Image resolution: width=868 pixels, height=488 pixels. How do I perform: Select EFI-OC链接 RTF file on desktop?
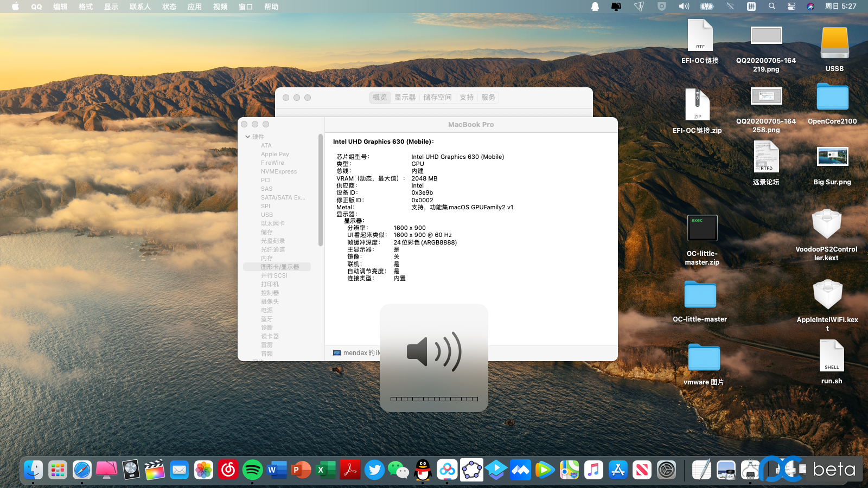700,41
